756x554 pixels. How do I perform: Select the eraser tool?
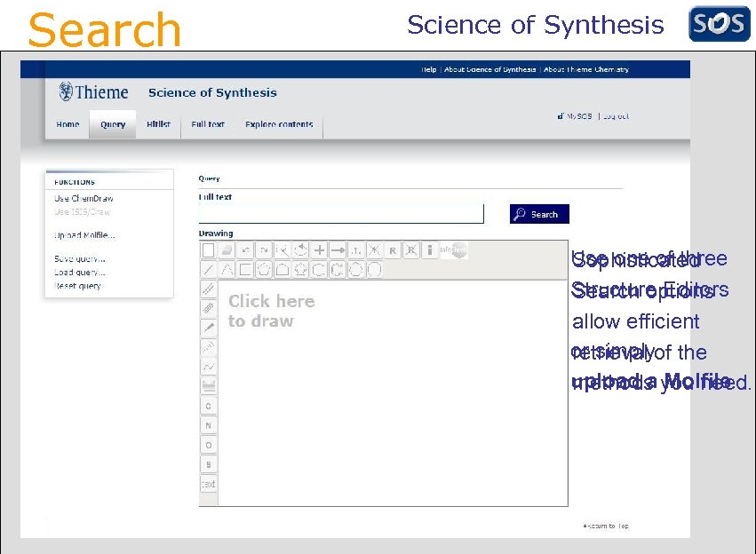pos(227,250)
